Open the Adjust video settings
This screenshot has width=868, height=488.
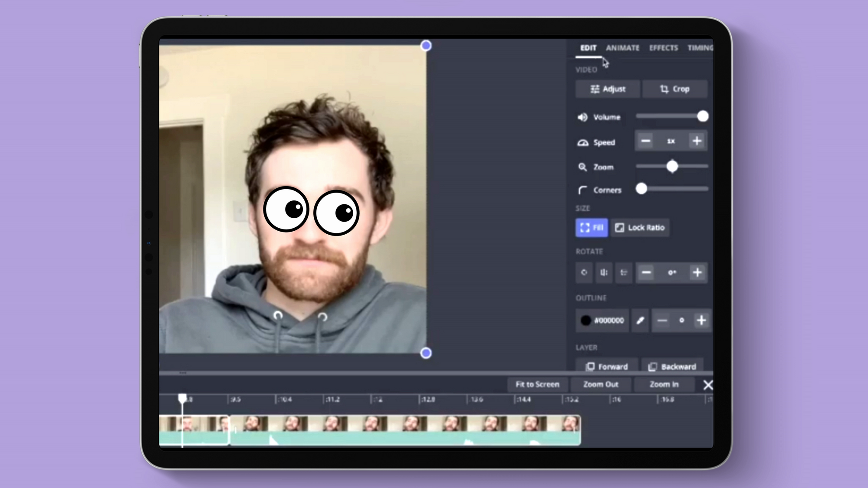point(608,89)
